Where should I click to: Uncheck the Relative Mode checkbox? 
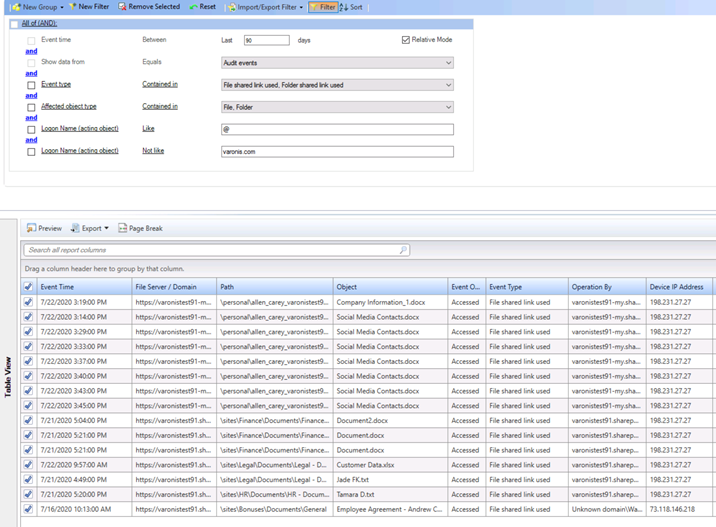406,40
